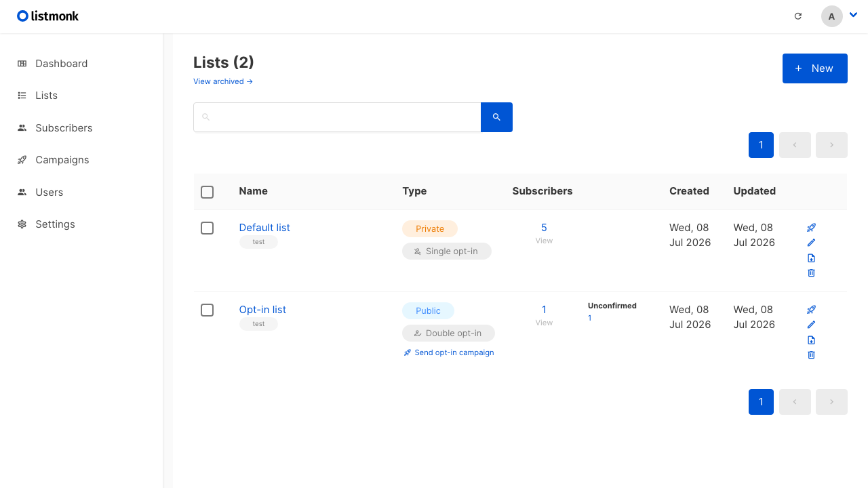Click the Single opt-in badge
Image resolution: width=868 pixels, height=488 pixels.
pyautogui.click(x=447, y=251)
